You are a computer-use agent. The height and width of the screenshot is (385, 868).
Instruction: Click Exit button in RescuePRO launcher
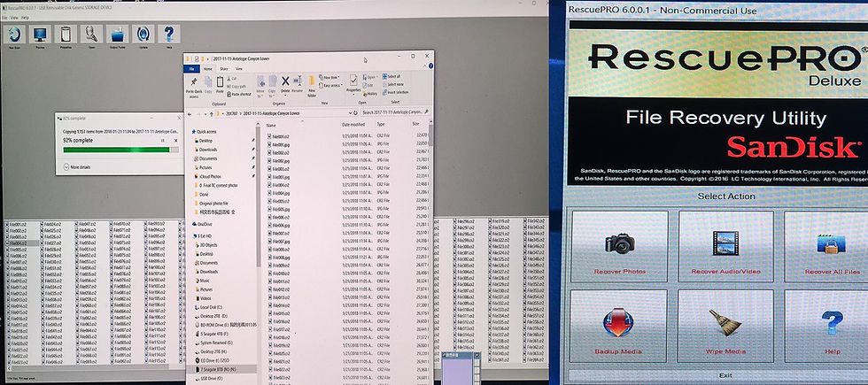coord(725,375)
